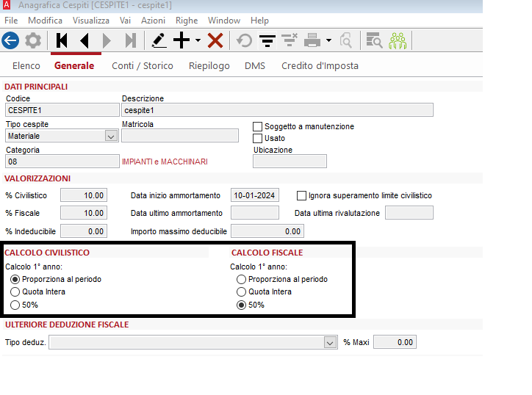
Task: Expand the printer dropdown arrow
Action: coord(328,40)
